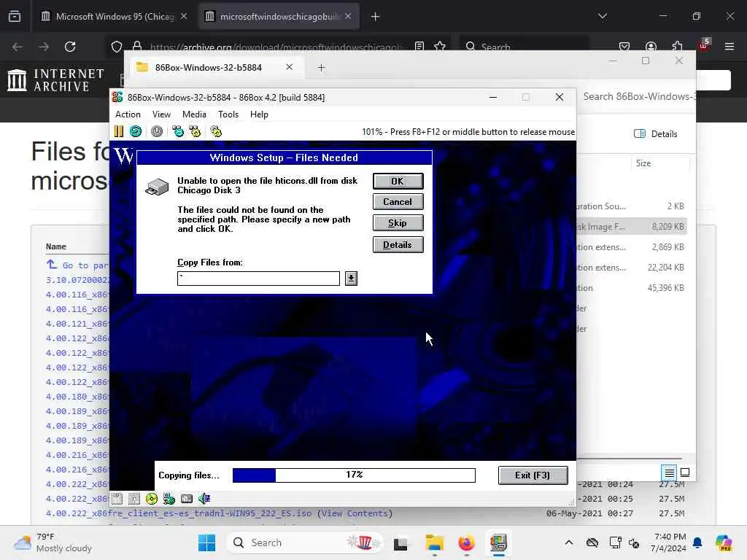Click the second floppy drive status icon
Screen dimensions: 747x560
134,499
